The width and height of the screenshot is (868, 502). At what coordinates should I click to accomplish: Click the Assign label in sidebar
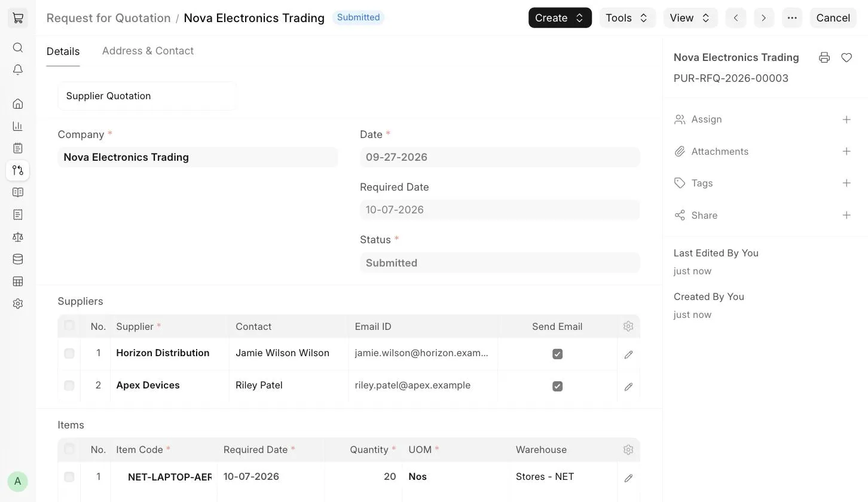pos(707,120)
